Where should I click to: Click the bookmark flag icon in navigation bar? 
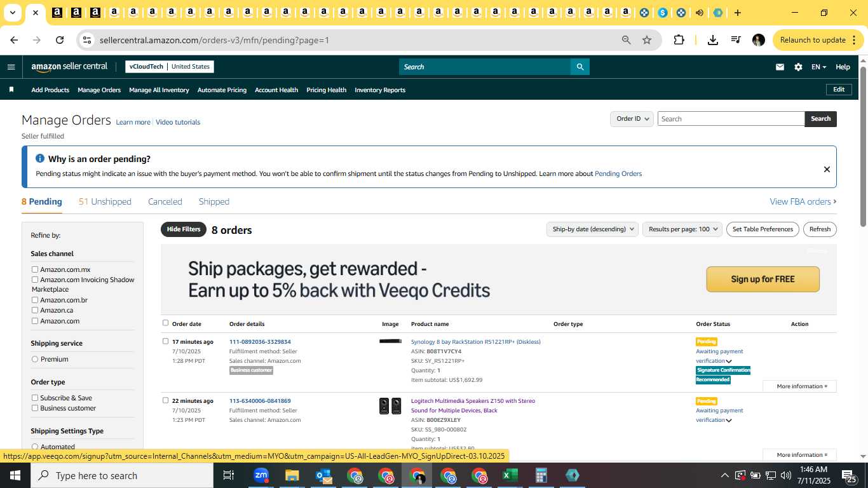click(11, 90)
